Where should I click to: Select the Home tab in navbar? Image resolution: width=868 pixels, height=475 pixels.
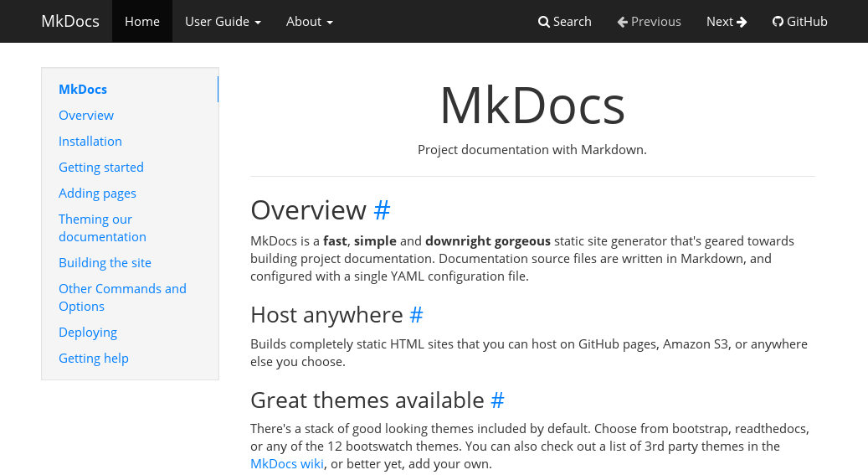[142, 22]
